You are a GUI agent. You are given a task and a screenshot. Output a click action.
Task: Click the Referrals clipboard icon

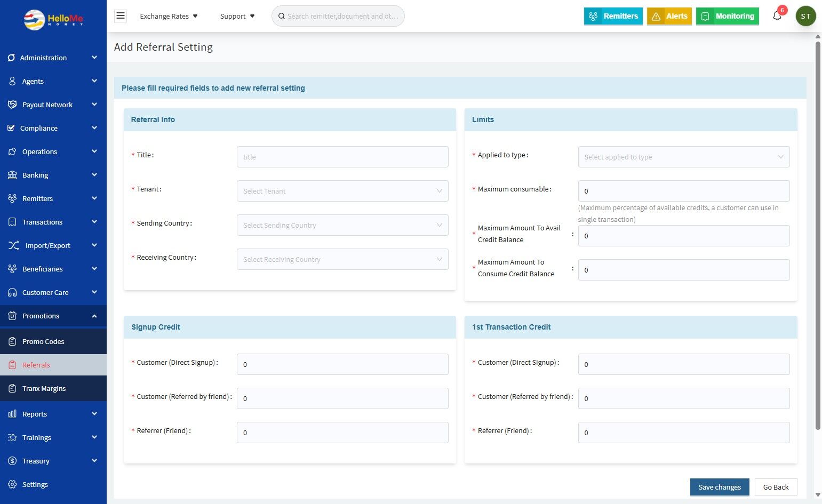point(12,365)
